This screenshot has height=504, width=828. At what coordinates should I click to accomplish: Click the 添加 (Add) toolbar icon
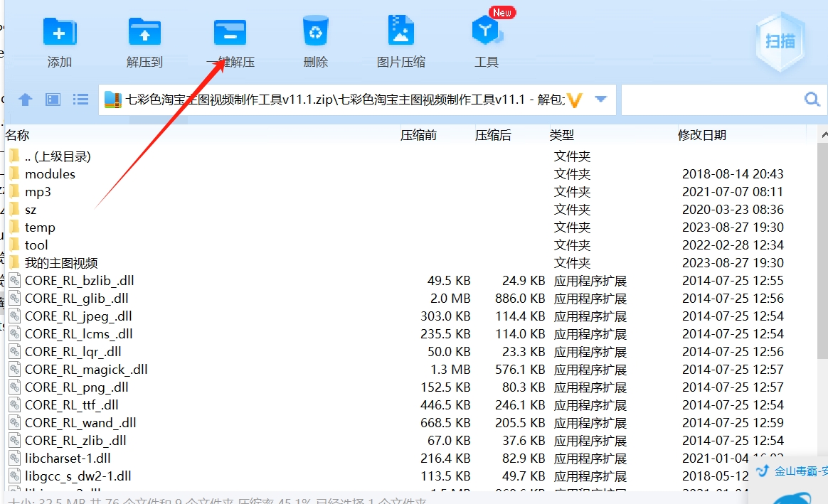click(x=60, y=32)
